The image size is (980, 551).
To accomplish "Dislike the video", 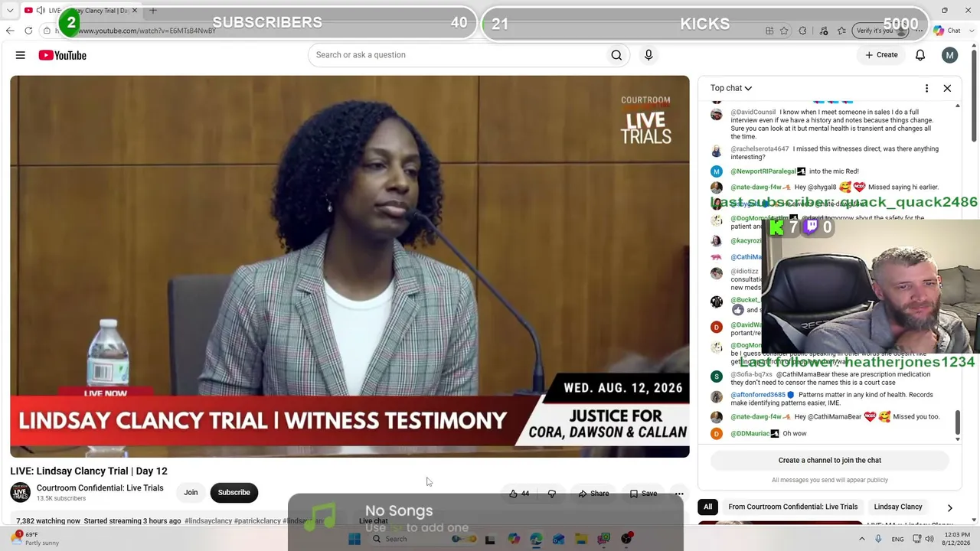I will coord(552,494).
